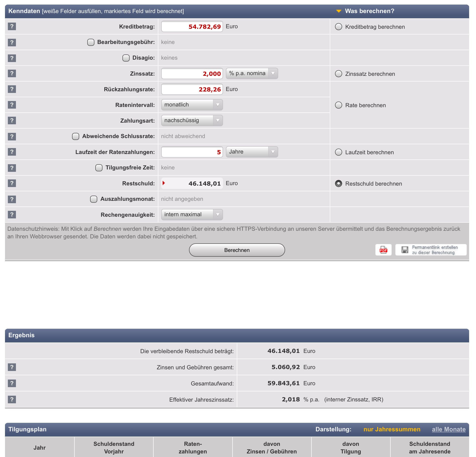Select nur Jahressummen display option
The width and height of the screenshot is (476, 457).
392,429
